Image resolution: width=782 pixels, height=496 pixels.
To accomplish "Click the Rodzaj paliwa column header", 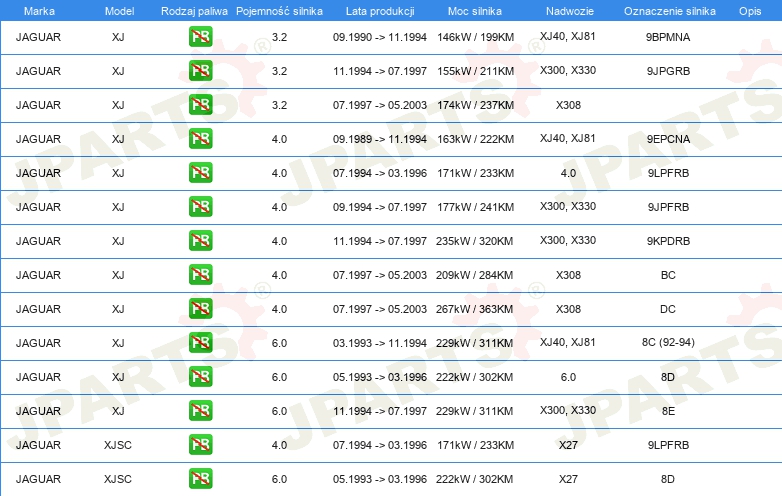I will pyautogui.click(x=194, y=10).
